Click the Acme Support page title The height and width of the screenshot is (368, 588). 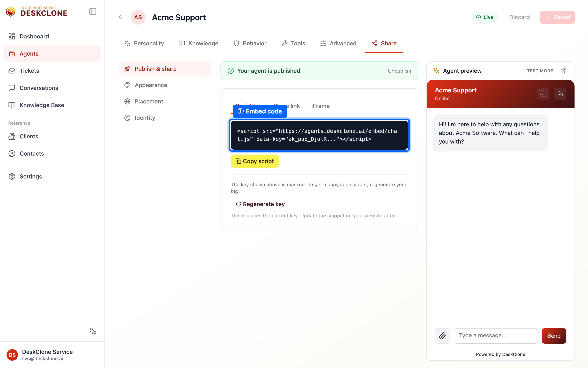[x=179, y=17]
